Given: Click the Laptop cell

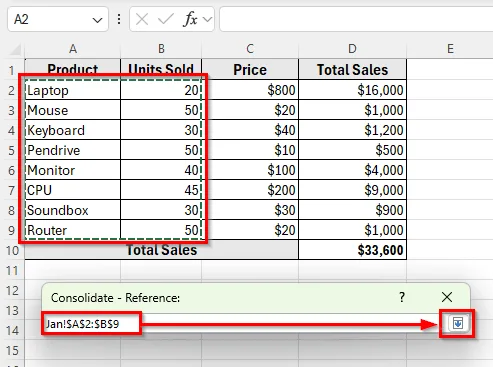Looking at the screenshot, I should click(x=73, y=90).
